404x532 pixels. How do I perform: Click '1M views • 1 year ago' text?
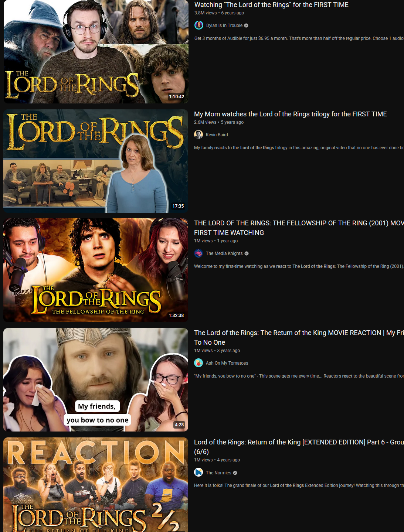pos(216,241)
